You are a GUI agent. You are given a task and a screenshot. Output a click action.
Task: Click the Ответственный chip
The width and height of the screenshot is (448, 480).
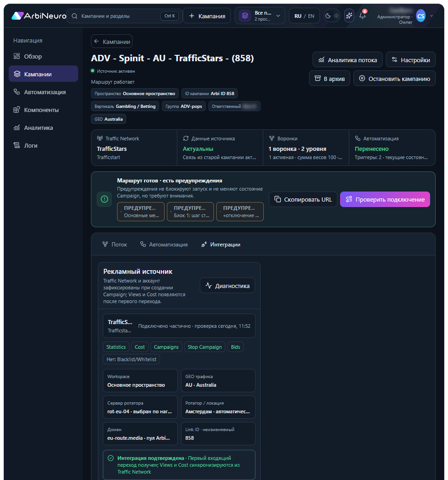click(234, 106)
